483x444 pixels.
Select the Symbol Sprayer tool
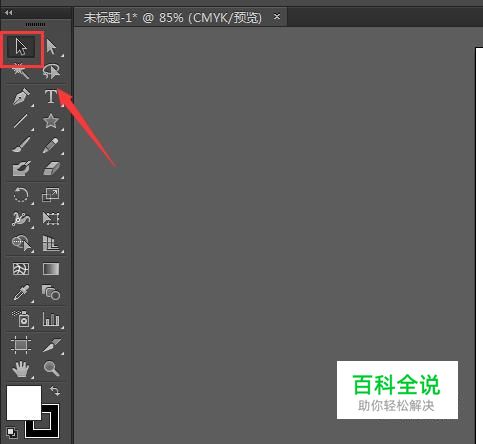(x=21, y=319)
